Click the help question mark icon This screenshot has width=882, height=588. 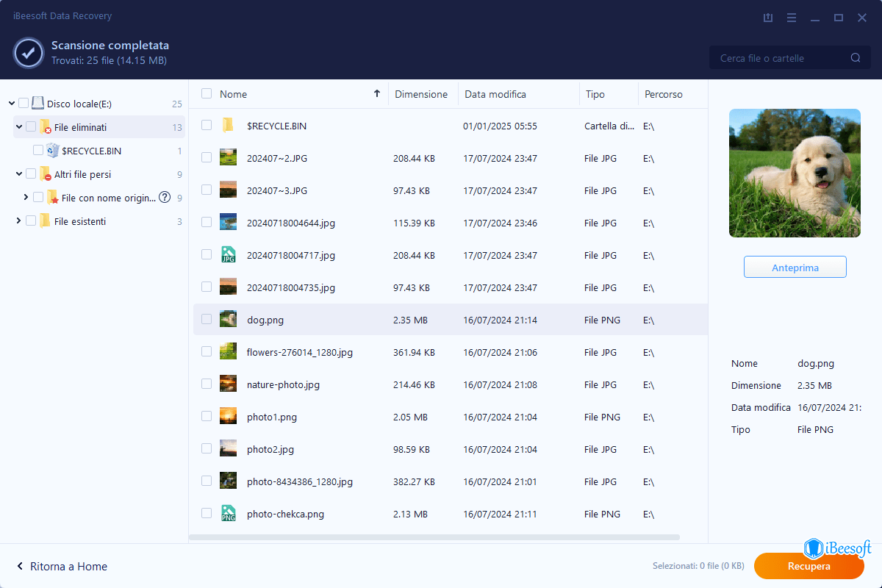[x=165, y=197]
